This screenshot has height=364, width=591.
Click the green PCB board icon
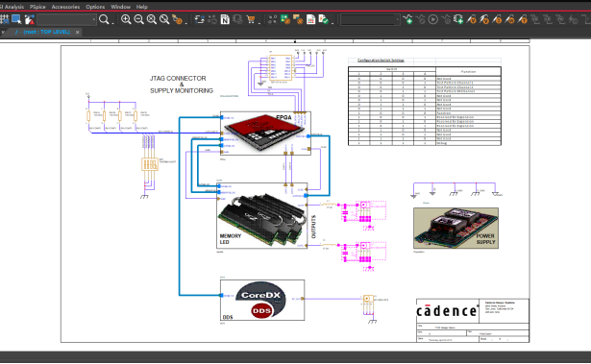tap(285, 19)
